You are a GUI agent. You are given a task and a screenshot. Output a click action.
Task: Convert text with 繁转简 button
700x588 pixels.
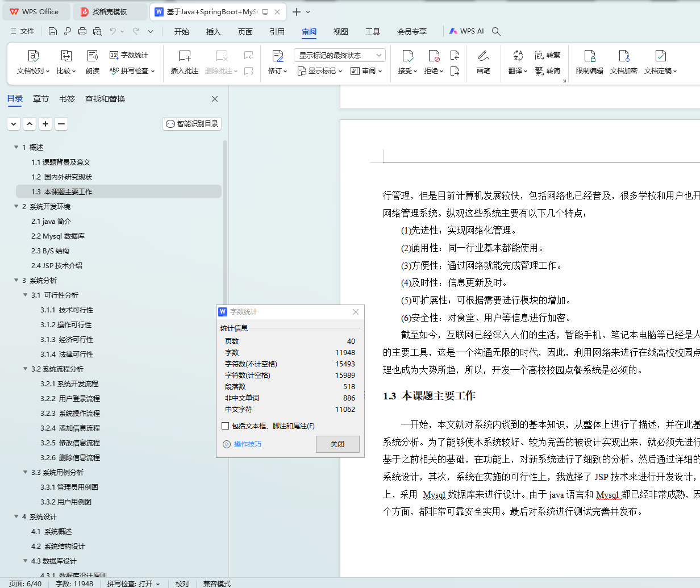548,71
